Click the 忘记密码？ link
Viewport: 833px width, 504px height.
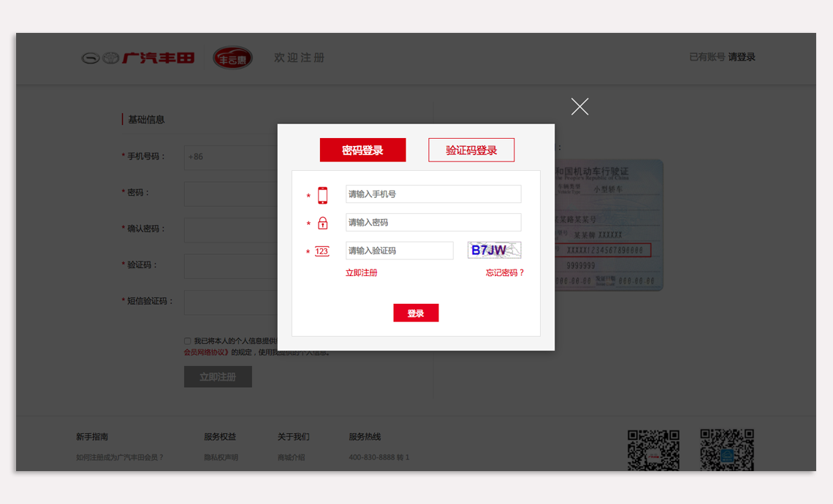505,272
